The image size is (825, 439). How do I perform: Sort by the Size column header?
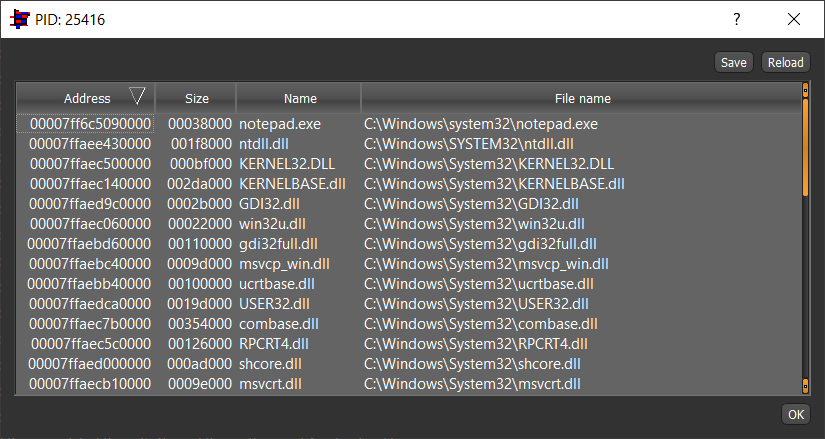pos(196,98)
